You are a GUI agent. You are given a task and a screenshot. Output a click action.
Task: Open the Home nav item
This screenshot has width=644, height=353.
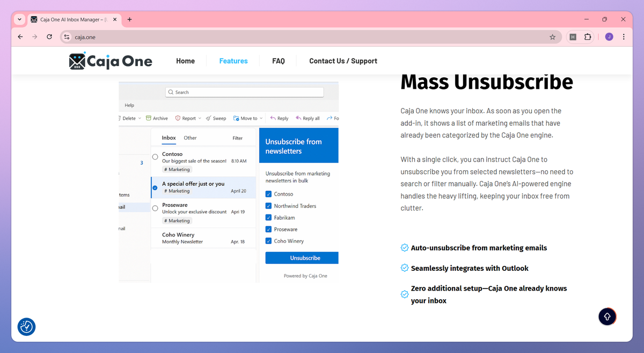(185, 61)
